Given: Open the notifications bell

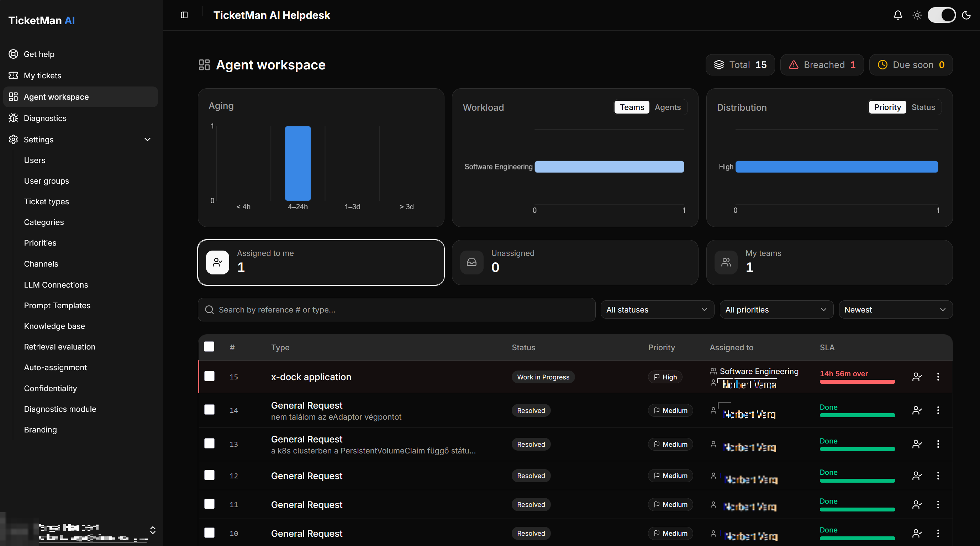Looking at the screenshot, I should (898, 15).
